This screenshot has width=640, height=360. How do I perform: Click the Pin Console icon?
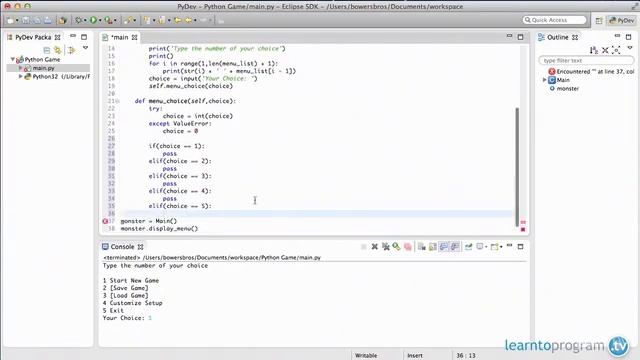tap(469, 247)
